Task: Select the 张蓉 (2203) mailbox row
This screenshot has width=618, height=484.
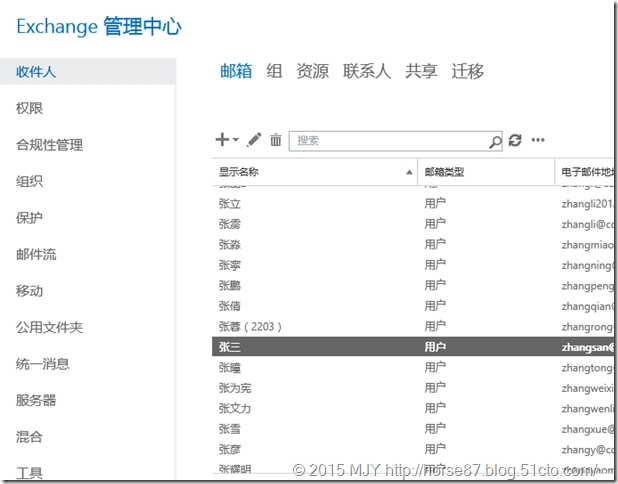Action: [x=413, y=326]
